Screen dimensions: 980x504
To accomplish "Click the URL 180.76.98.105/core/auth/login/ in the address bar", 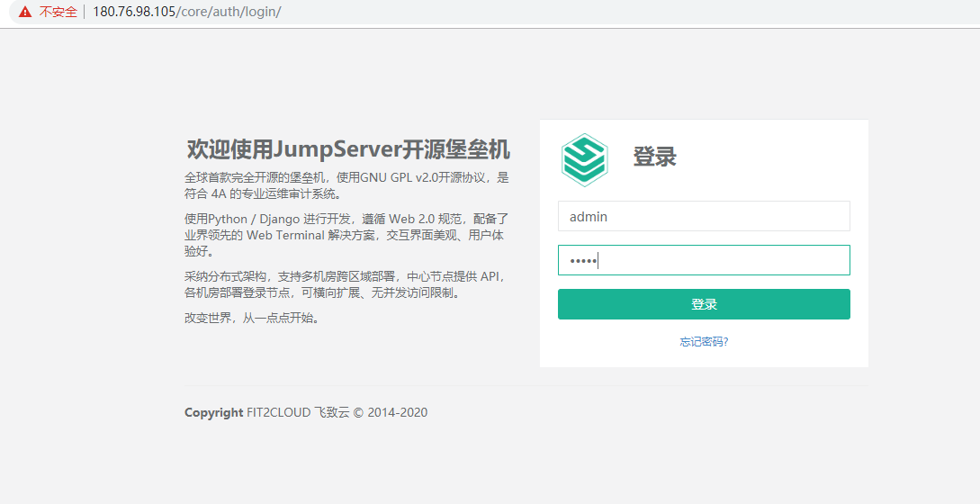I will pos(187,12).
